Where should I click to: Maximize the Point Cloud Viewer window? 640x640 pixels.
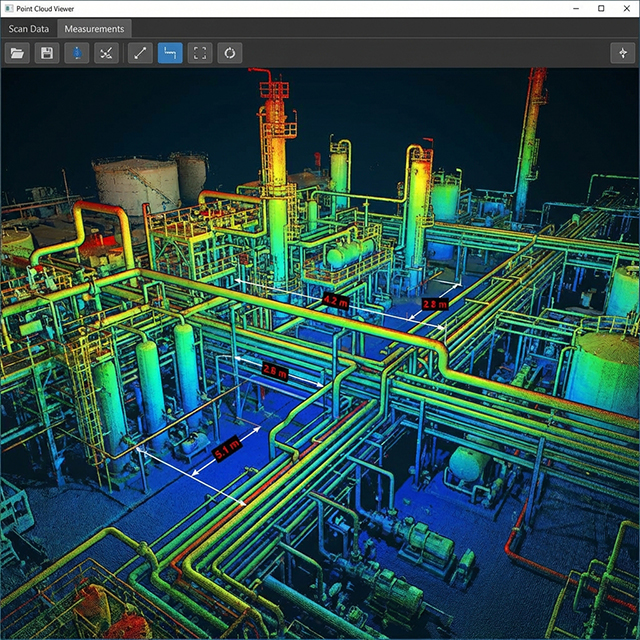coord(600,8)
